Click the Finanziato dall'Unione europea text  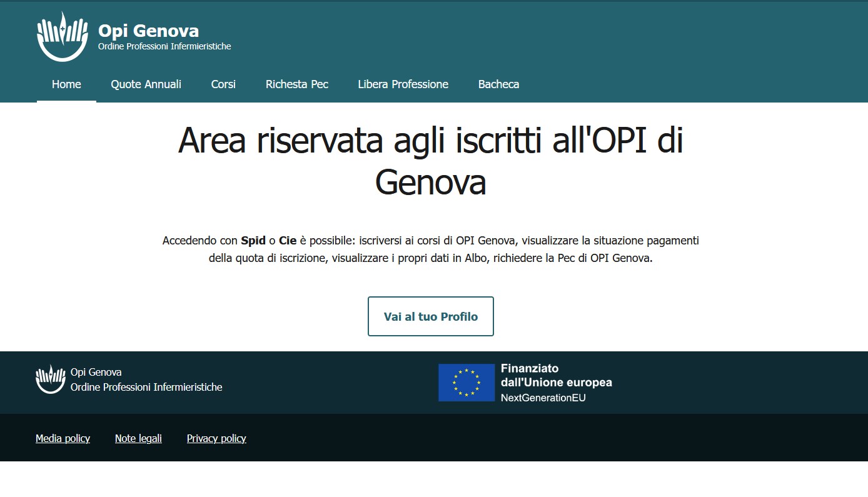[556, 376]
